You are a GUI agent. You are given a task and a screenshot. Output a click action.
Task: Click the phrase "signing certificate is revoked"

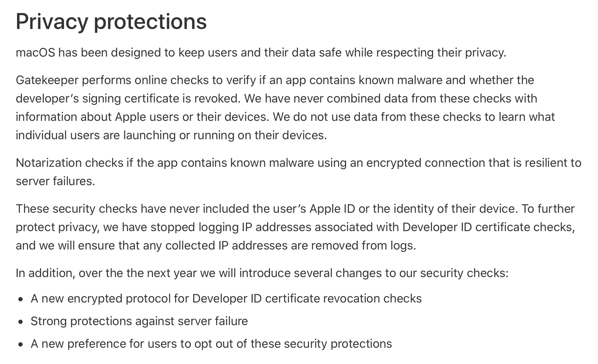point(161,99)
